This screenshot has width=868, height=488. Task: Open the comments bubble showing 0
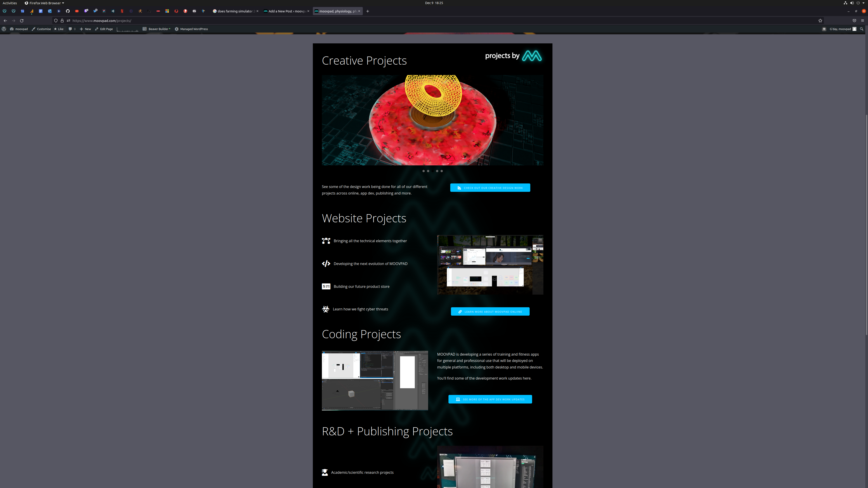[72, 29]
